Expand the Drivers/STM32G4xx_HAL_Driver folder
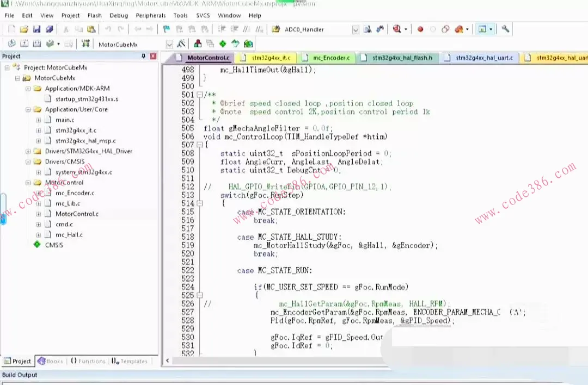This screenshot has width=588, height=385. coord(28,151)
